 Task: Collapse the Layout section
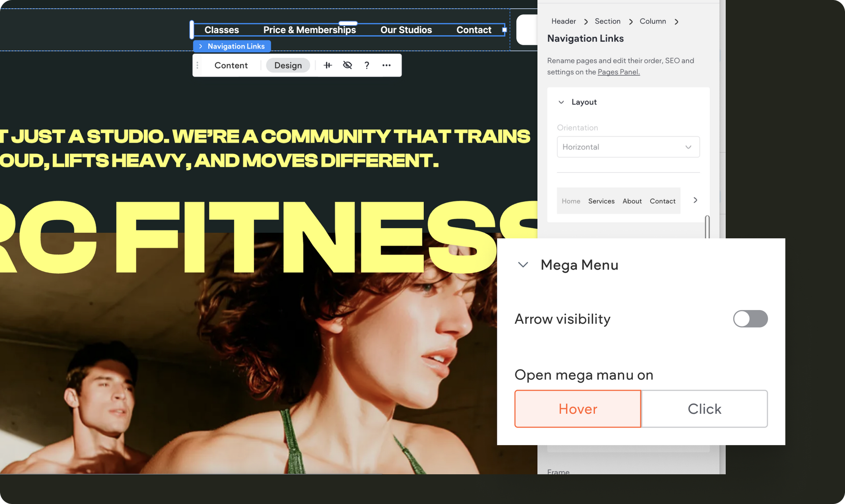coord(561,102)
